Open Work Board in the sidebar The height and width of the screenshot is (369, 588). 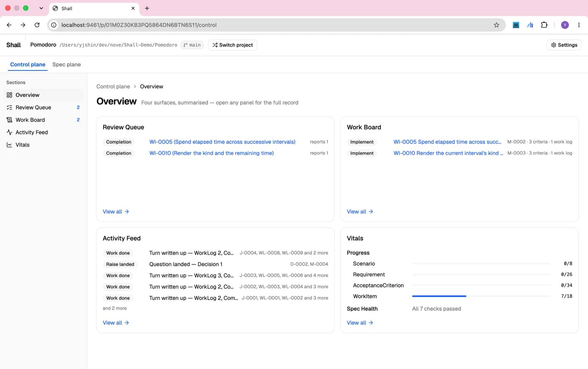tap(43, 120)
